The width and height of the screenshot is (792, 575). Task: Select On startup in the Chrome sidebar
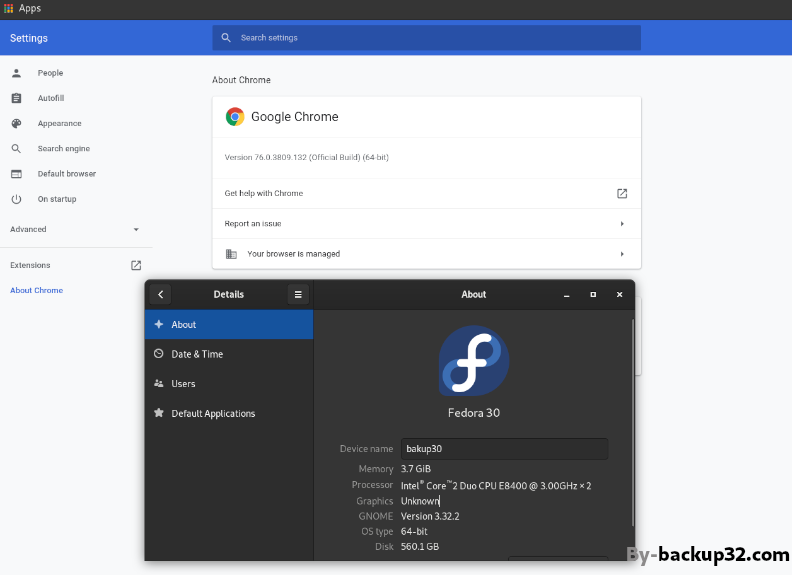[x=57, y=199]
